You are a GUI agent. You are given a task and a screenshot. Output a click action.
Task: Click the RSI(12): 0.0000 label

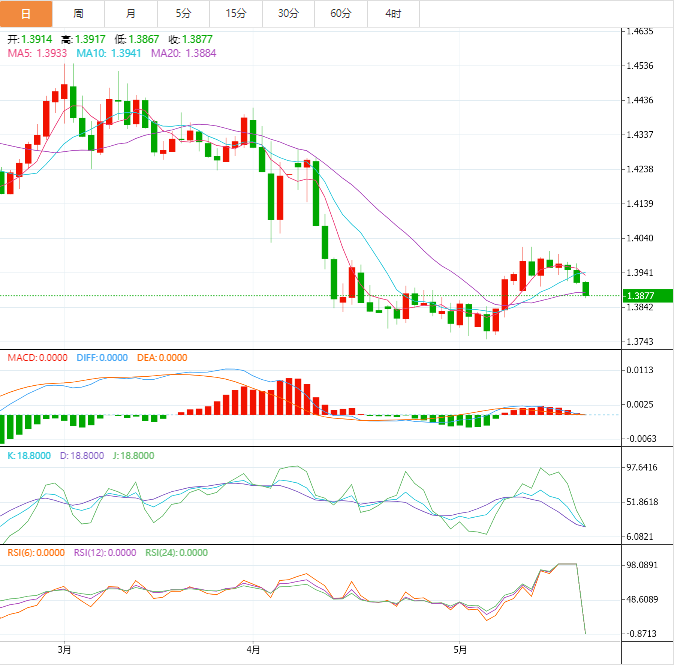point(105,553)
